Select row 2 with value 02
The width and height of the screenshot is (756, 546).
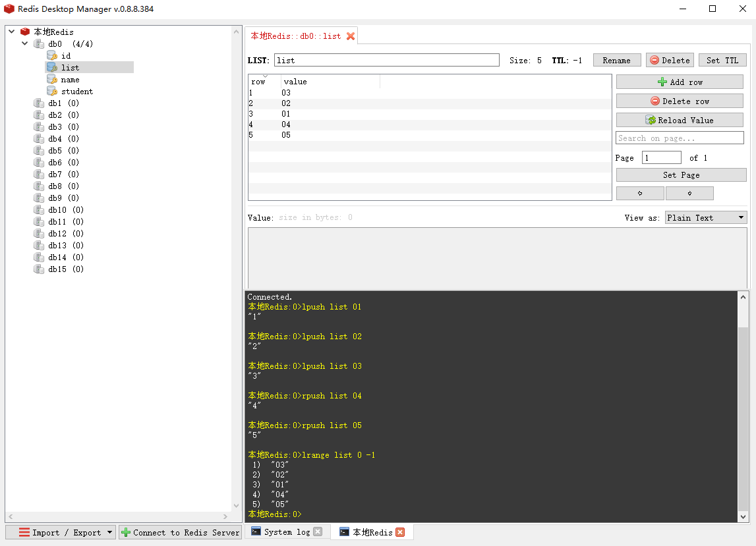click(x=430, y=103)
